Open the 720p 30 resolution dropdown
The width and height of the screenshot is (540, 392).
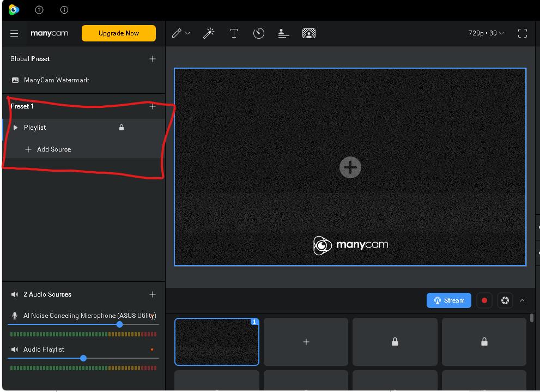(486, 33)
